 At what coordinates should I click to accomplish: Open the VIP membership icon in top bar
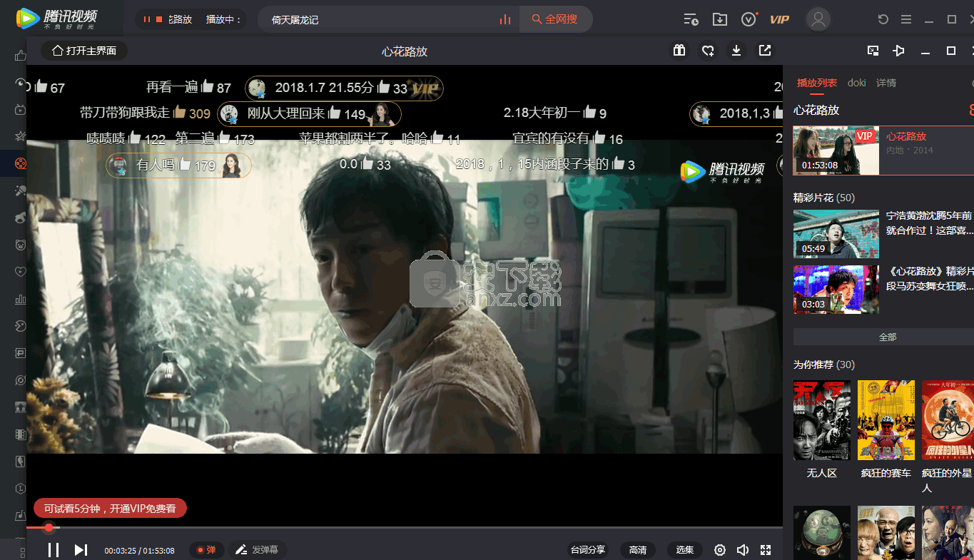click(x=779, y=19)
